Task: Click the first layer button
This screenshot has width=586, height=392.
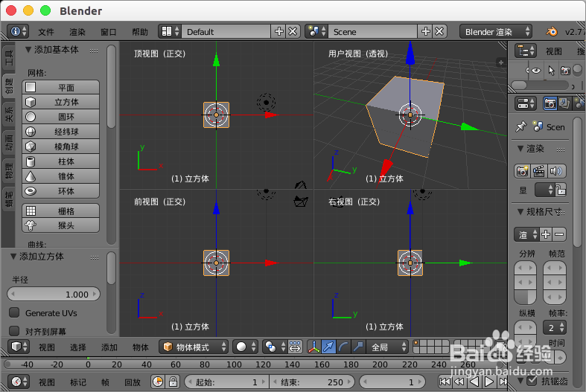Action: [416, 343]
